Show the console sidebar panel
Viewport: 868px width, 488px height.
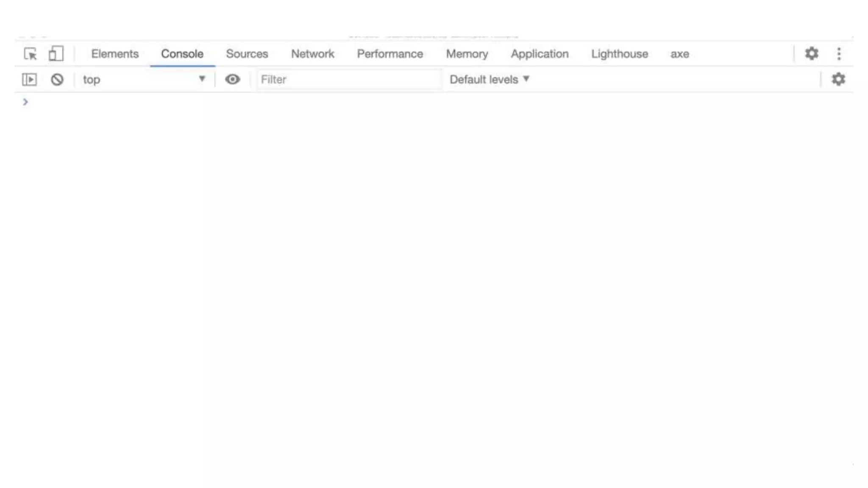click(29, 79)
